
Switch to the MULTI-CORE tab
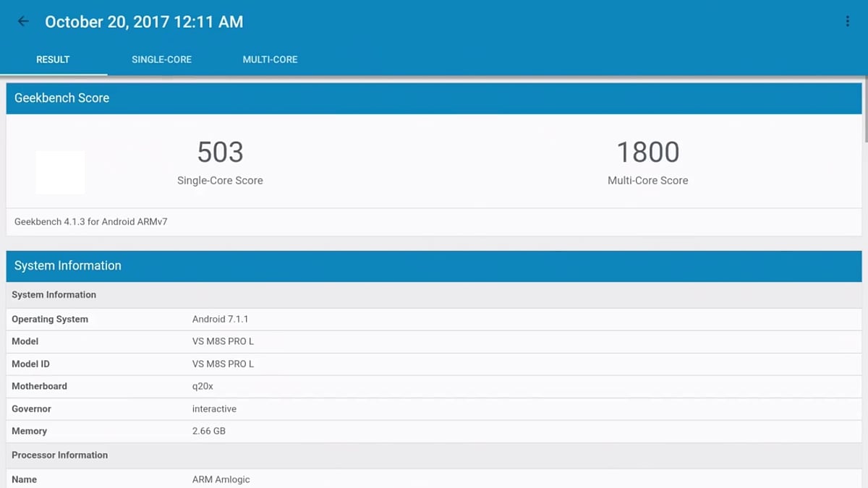pyautogui.click(x=270, y=59)
